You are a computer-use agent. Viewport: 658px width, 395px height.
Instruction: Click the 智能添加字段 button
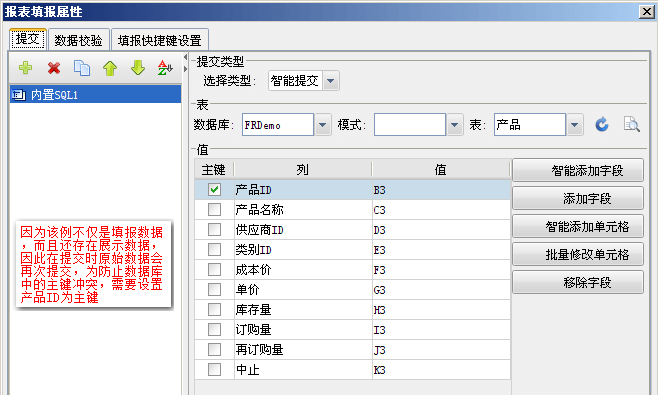(x=578, y=170)
